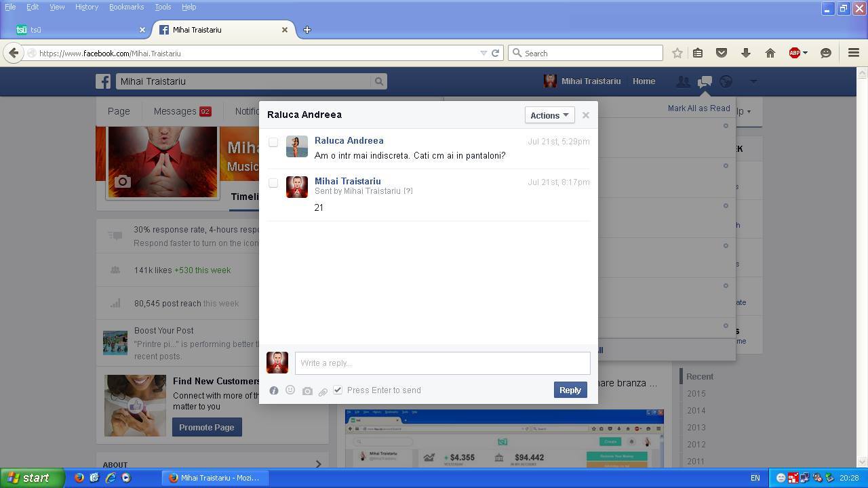Save page to Pocket via toolbar icon
868x488 pixels.
click(x=722, y=53)
